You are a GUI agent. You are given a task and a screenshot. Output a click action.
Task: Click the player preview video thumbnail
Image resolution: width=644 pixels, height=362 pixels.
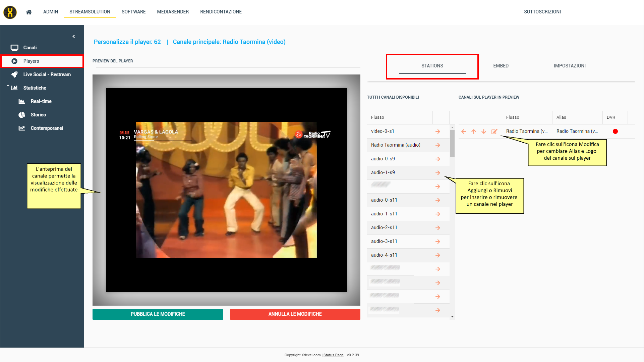click(226, 190)
